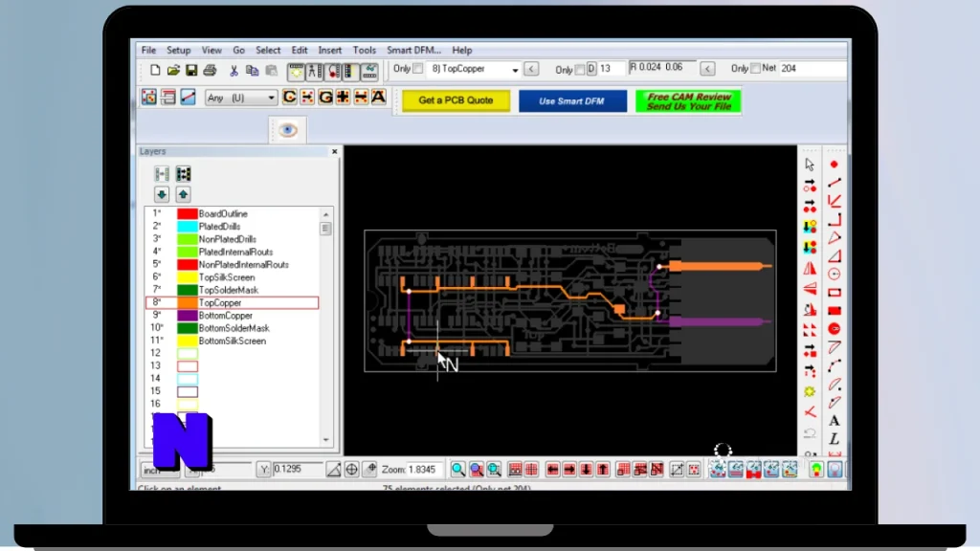Click the previous arrow after layer dropdown
Screen dimensions: 980x551
coord(531,69)
